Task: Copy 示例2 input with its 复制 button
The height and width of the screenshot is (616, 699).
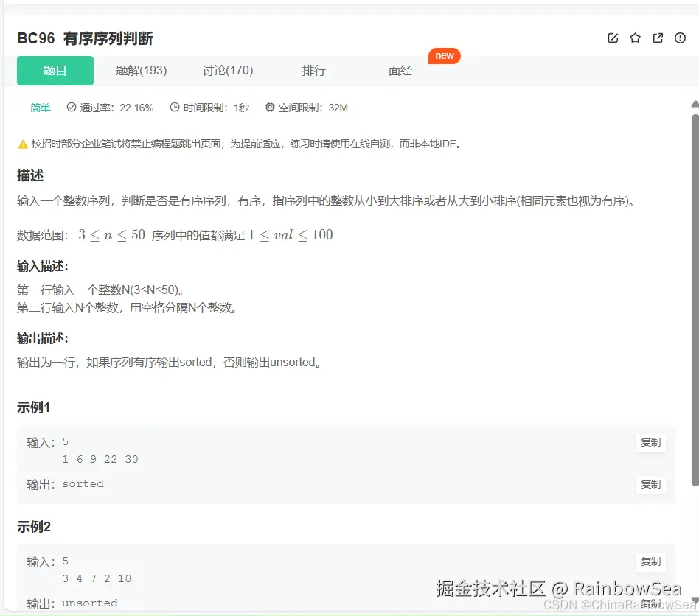Action: [650, 562]
